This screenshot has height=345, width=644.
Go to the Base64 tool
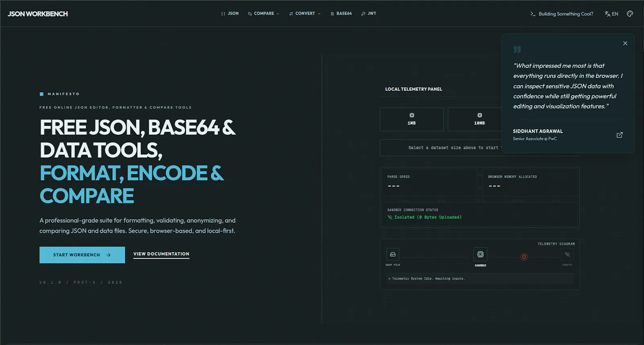(x=341, y=14)
